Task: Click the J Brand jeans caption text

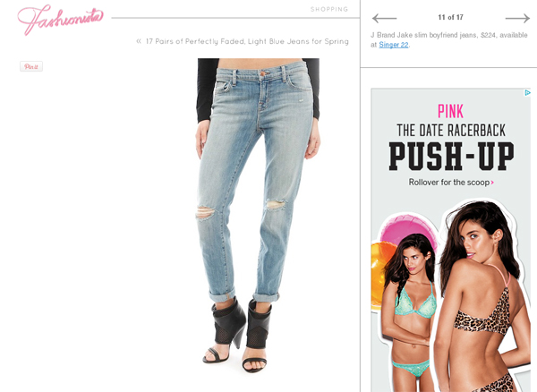Action: point(449,39)
